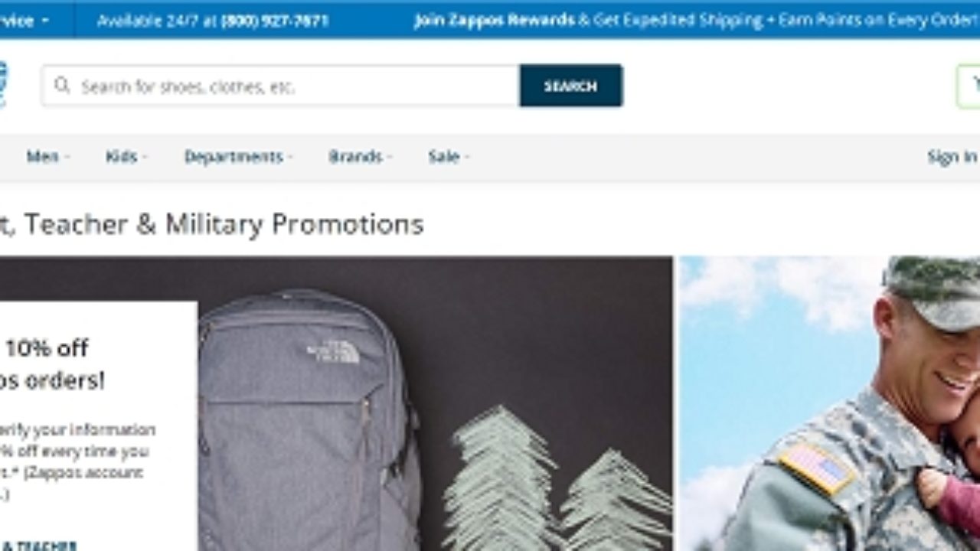Click the Teacher & Military Promotions page heading

(211, 224)
